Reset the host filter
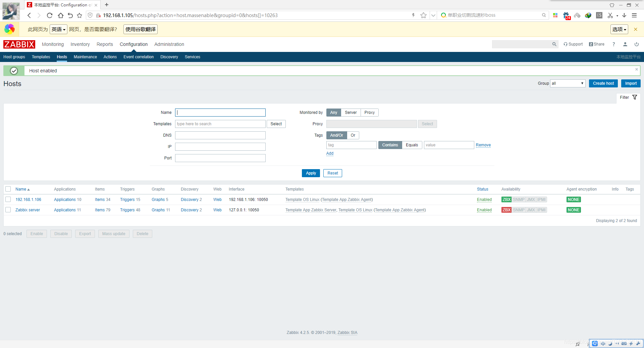The image size is (644, 348). (x=333, y=173)
